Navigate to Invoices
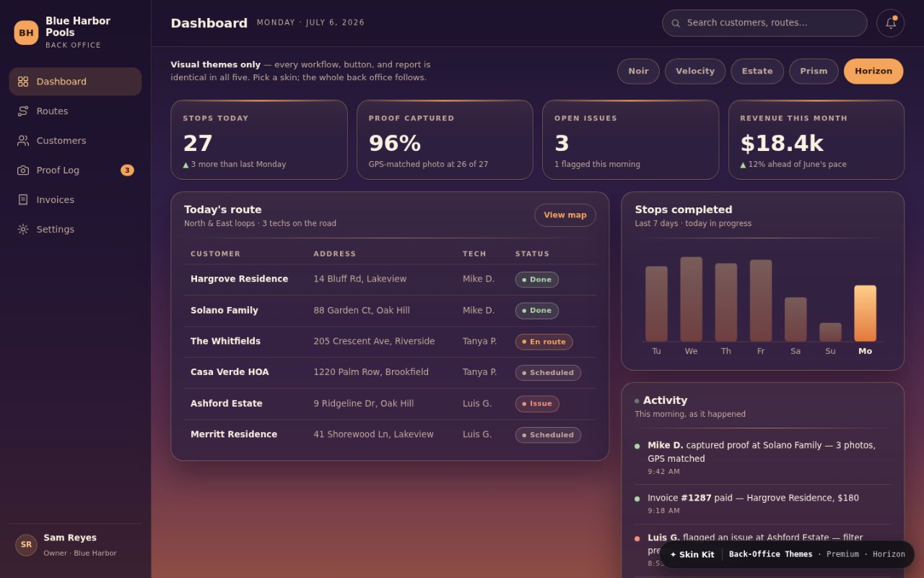924x578 pixels. tap(75, 200)
